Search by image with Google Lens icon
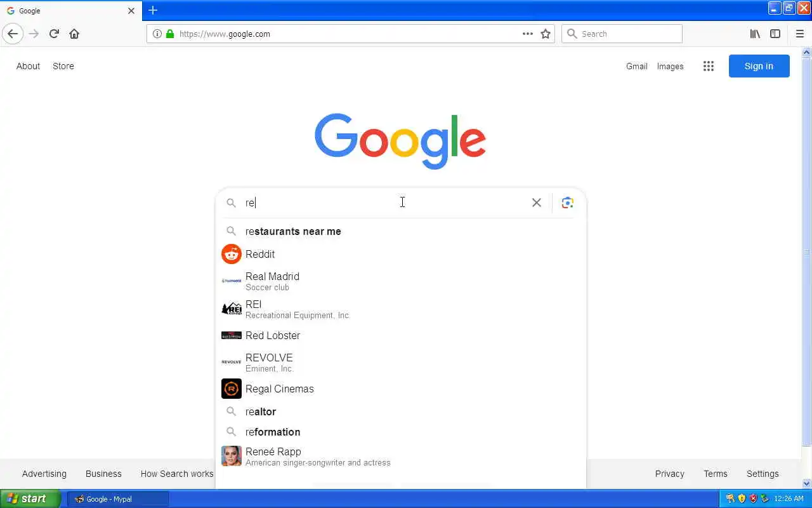The width and height of the screenshot is (812, 508). 568,203
